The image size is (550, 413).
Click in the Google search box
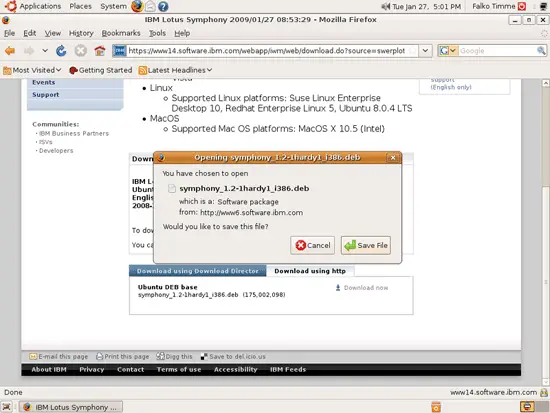pos(497,51)
